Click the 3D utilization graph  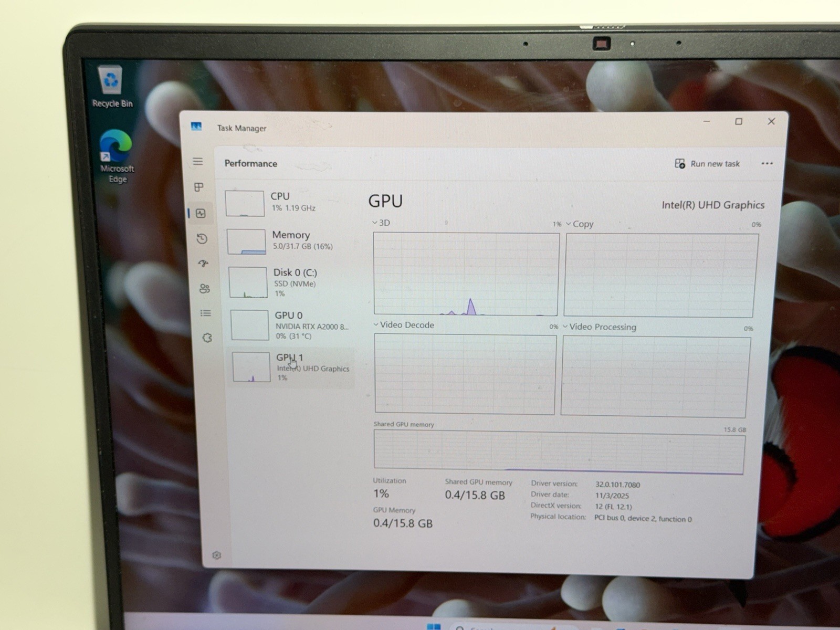(x=466, y=274)
